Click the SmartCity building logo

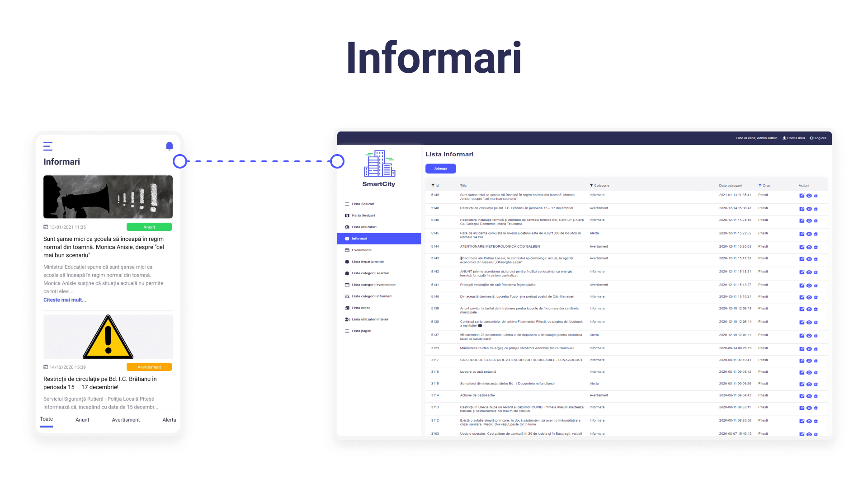tap(379, 164)
